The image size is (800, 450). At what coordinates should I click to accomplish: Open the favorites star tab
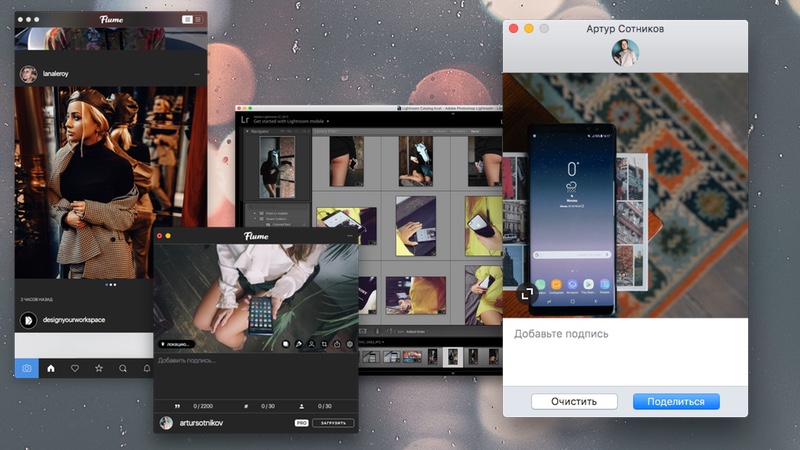pyautogui.click(x=99, y=368)
